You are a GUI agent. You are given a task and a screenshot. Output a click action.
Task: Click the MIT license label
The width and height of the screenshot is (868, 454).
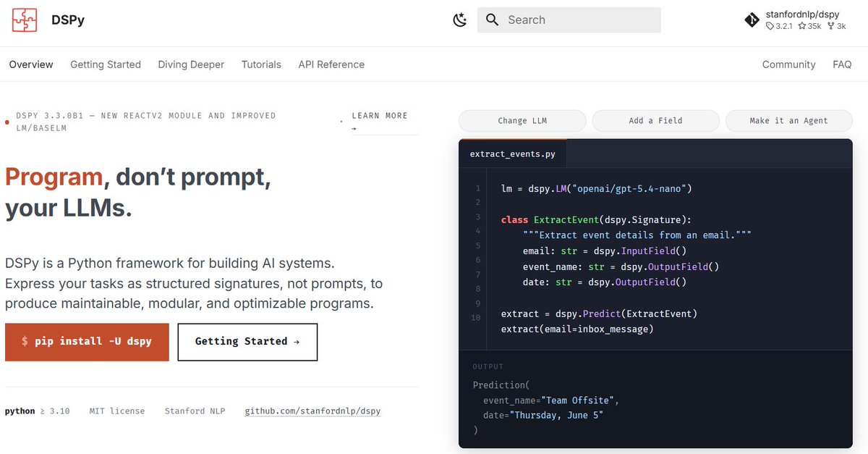point(117,411)
